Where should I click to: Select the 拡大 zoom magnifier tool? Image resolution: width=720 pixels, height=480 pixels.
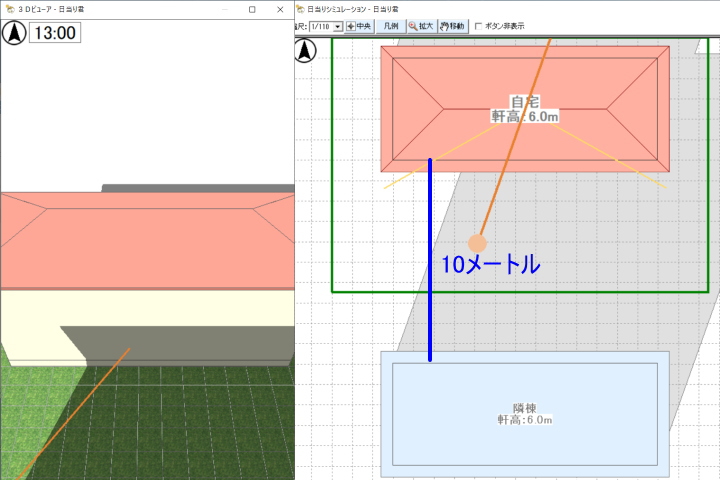(x=420, y=26)
